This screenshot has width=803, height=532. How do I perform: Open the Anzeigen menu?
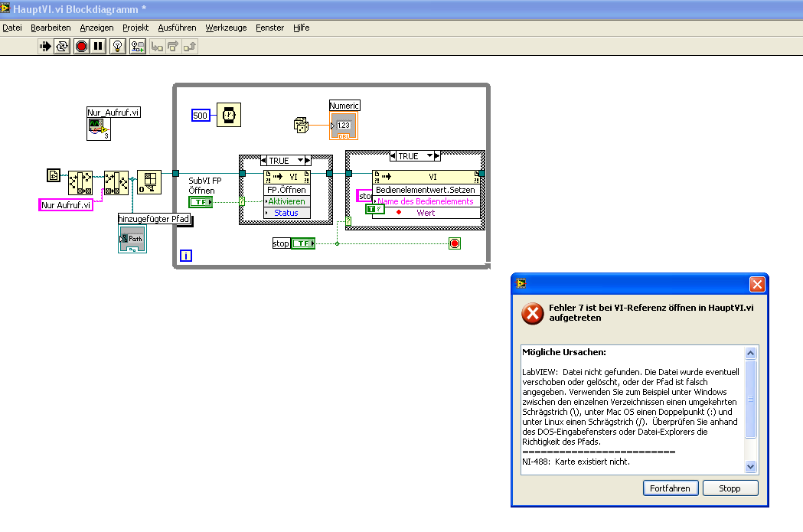click(x=96, y=28)
